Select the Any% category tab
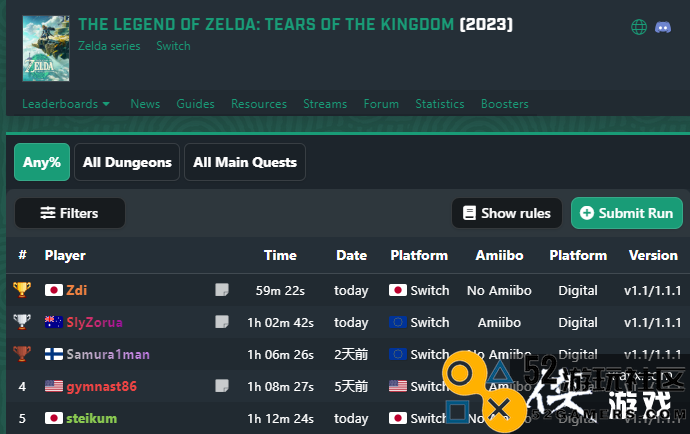This screenshot has height=434, width=690. [42, 162]
